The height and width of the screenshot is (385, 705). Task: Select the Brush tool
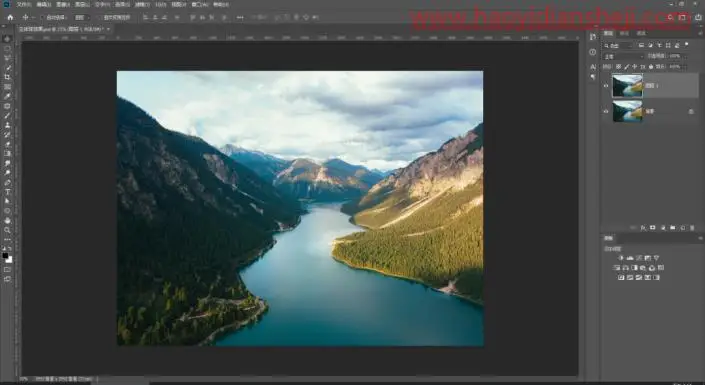(x=7, y=116)
